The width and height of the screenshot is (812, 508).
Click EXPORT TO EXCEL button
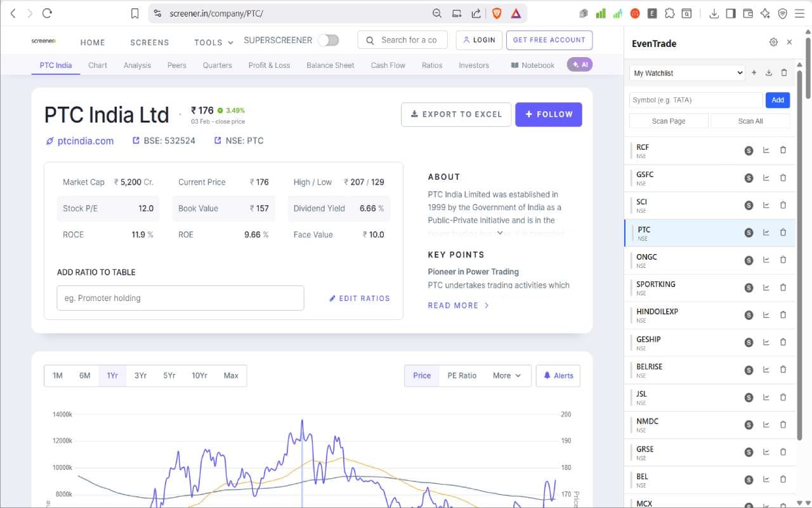point(456,114)
